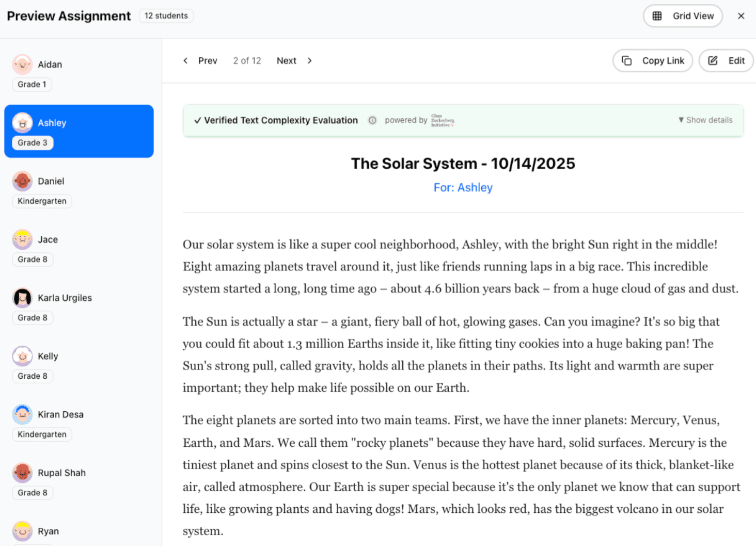The image size is (756, 550).
Task: Select Kelly in the student list
Action: tap(48, 356)
